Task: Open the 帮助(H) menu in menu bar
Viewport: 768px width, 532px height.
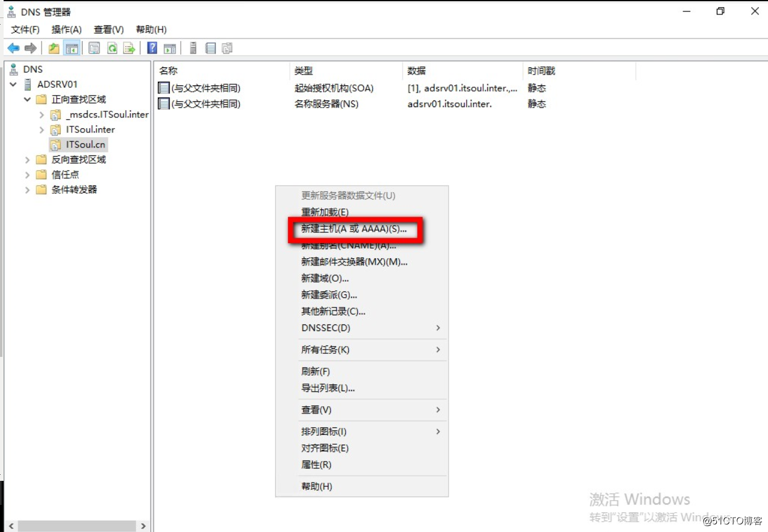Action: coord(151,29)
